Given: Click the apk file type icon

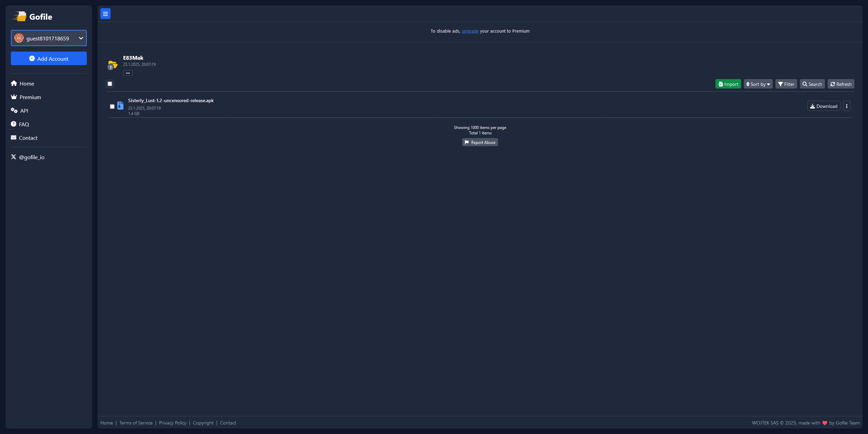Looking at the screenshot, I should pos(120,106).
